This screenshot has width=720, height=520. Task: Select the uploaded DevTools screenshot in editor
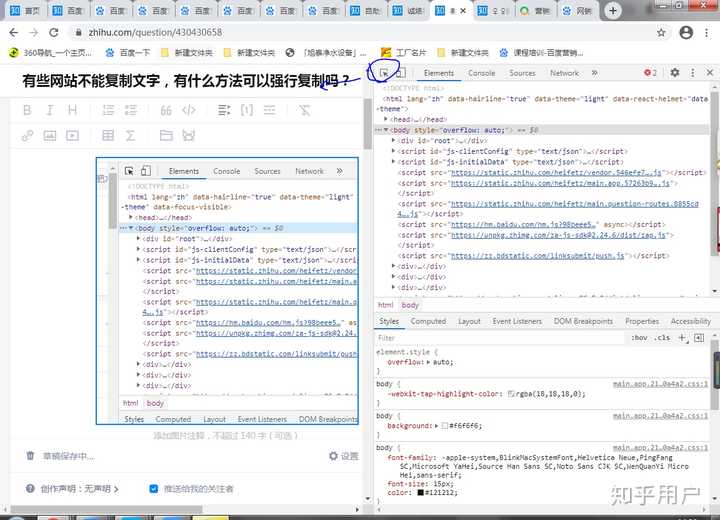click(x=227, y=291)
